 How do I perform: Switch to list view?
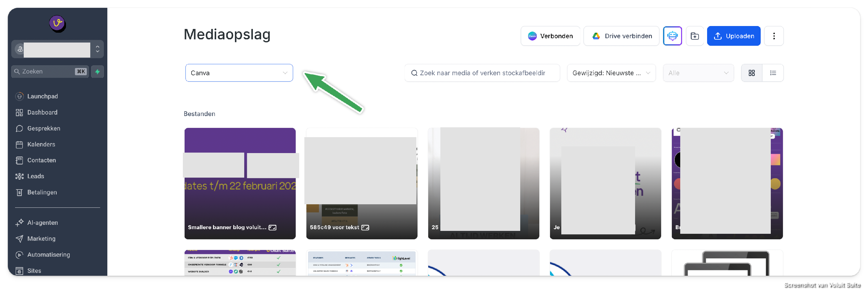773,73
